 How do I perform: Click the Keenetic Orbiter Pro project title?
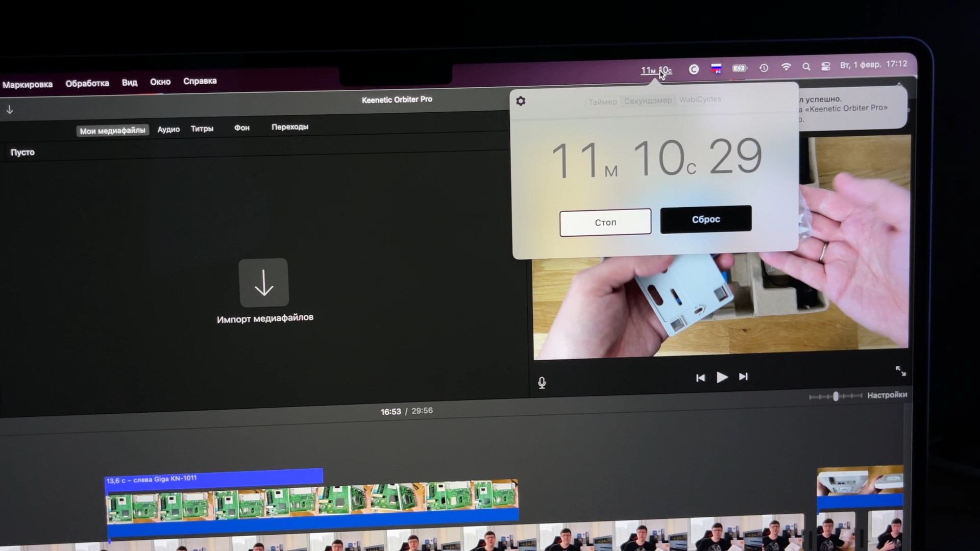[x=397, y=99]
